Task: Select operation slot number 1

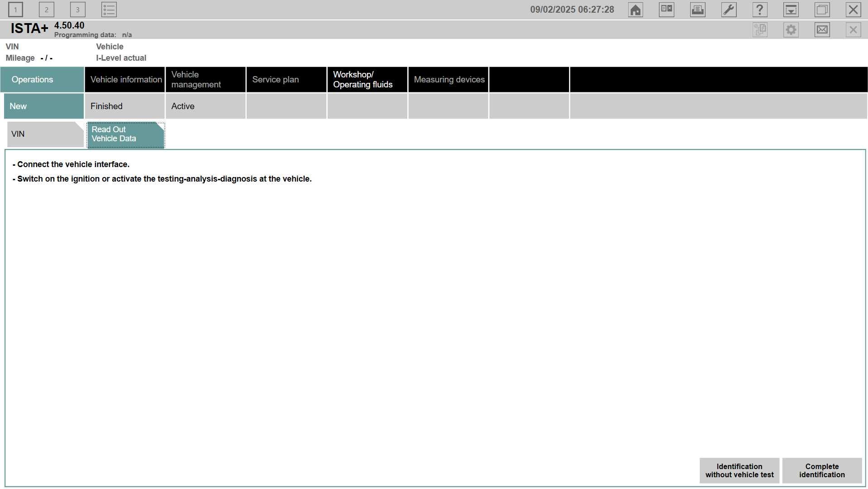Action: click(x=15, y=10)
